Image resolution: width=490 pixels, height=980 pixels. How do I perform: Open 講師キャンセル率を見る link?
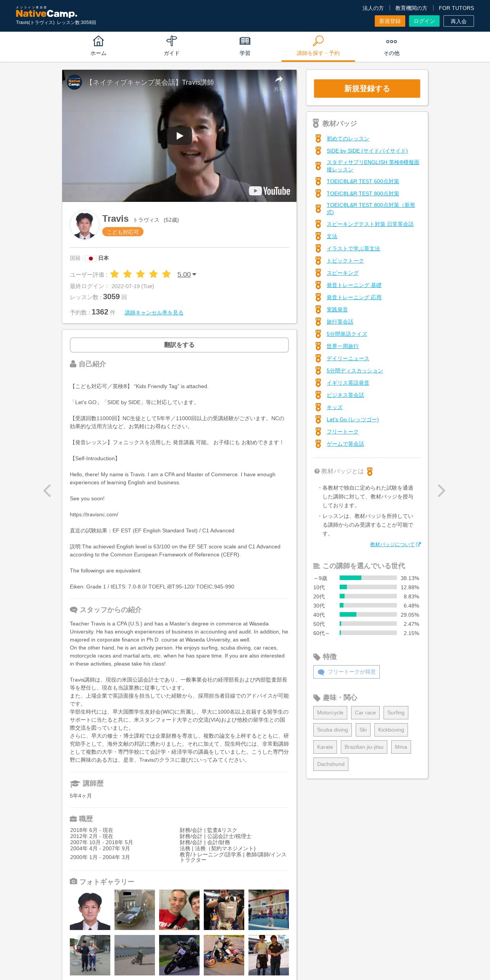coord(154,313)
